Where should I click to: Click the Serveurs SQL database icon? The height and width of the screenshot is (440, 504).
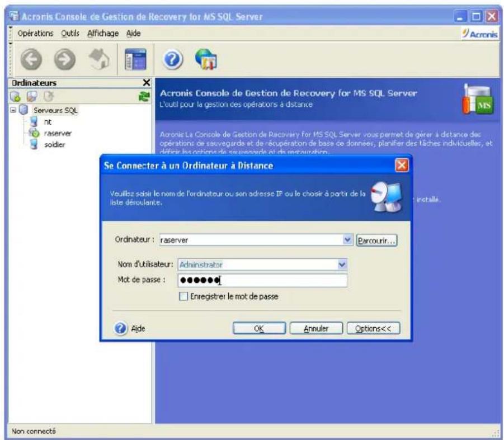pos(23,110)
